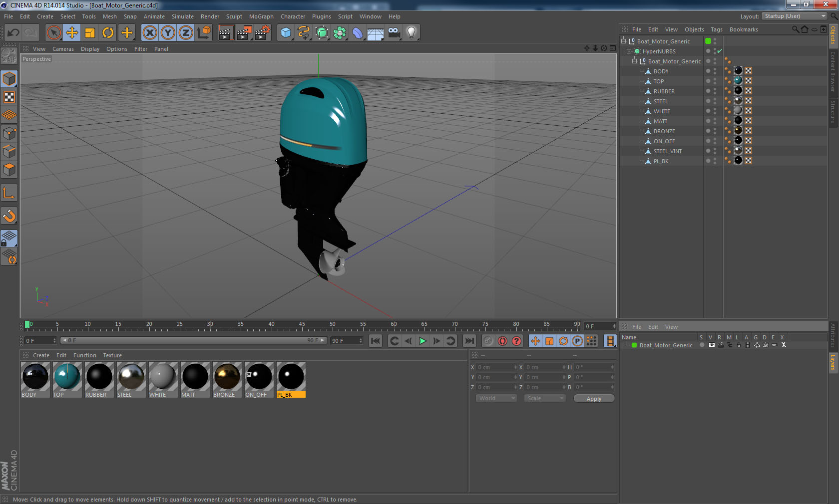Click the Undo arrow icon

tap(13, 33)
